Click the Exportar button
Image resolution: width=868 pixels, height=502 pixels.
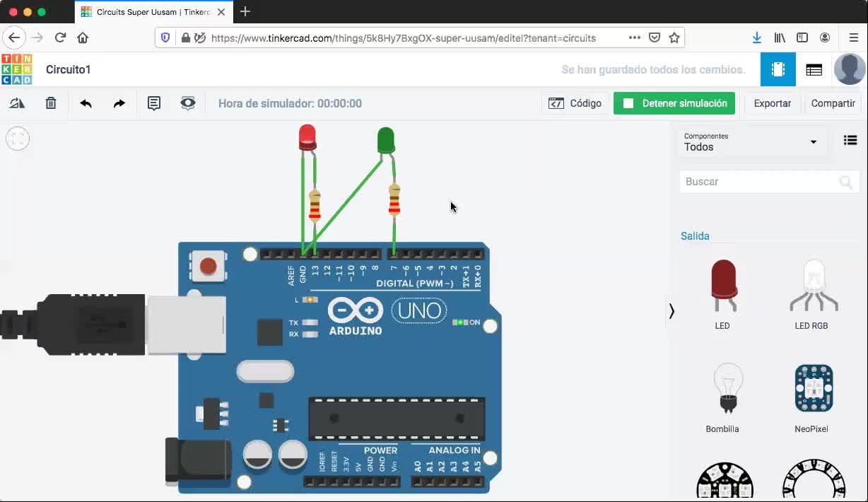(x=773, y=103)
